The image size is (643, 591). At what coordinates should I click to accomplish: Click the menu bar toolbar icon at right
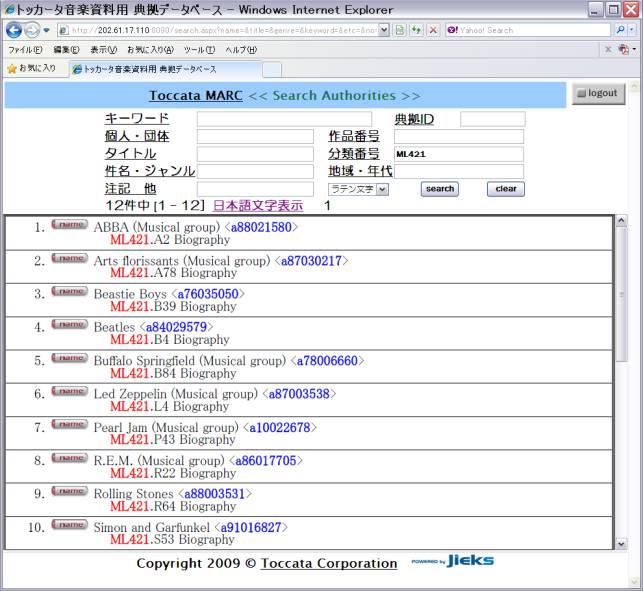[x=623, y=50]
